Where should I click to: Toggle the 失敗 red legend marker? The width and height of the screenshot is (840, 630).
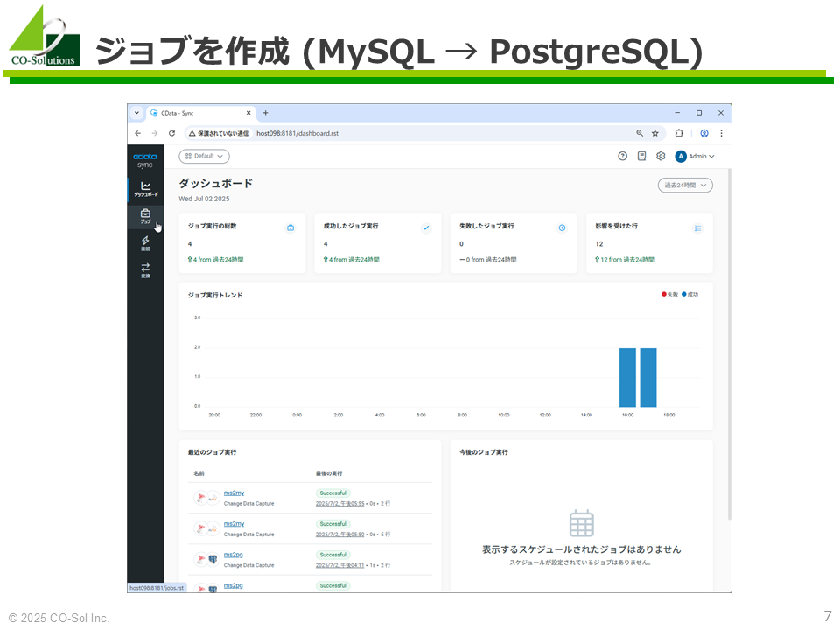664,294
